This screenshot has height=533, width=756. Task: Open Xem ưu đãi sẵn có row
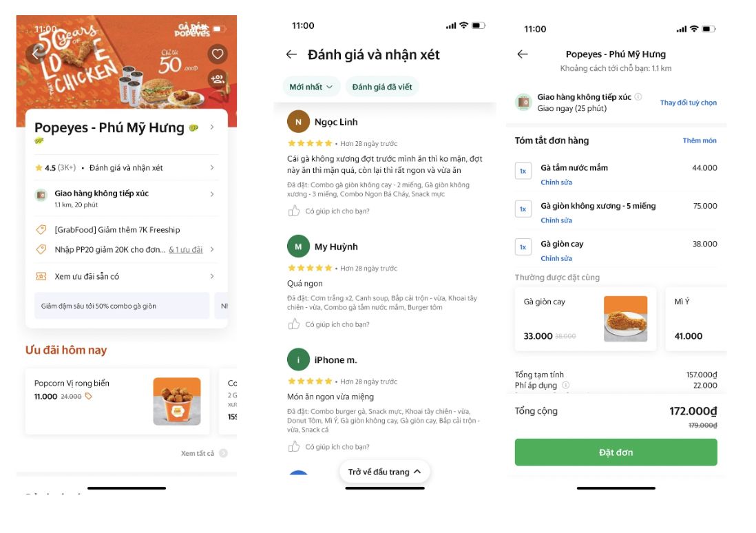(x=126, y=276)
